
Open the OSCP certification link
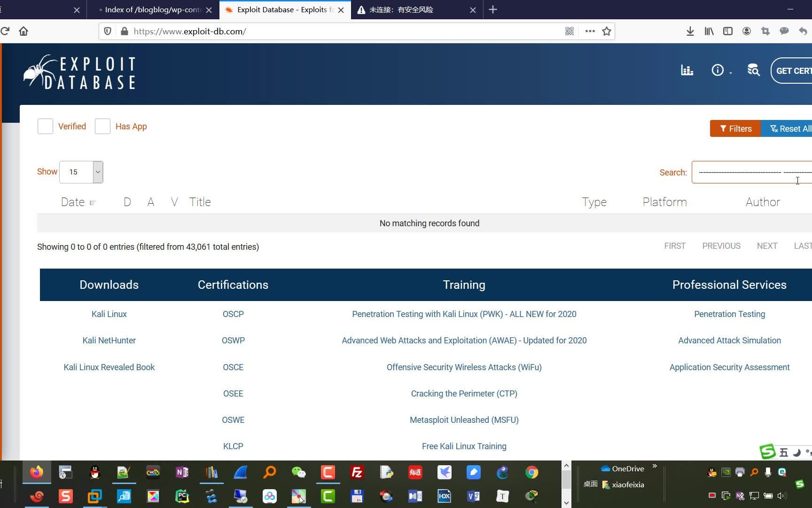pyautogui.click(x=233, y=314)
